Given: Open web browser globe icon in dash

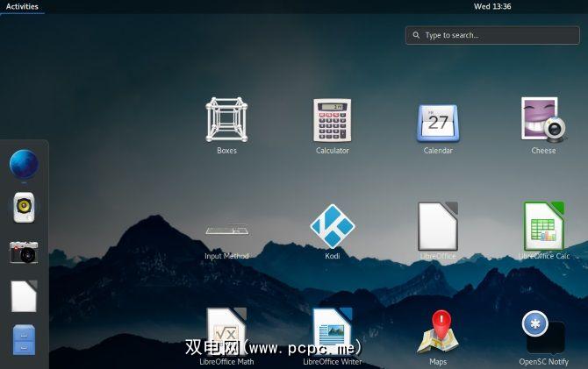Looking at the screenshot, I should 24,164.
